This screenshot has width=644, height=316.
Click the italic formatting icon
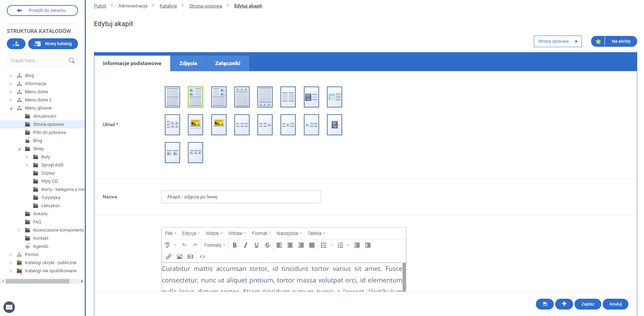246,245
